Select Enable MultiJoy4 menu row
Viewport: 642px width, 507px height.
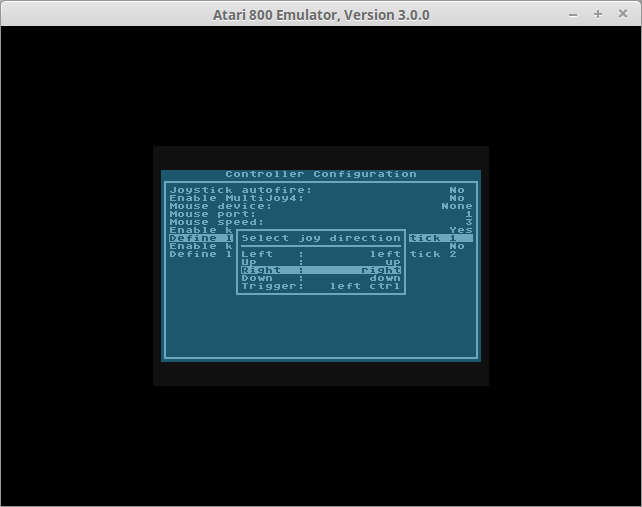click(321, 198)
